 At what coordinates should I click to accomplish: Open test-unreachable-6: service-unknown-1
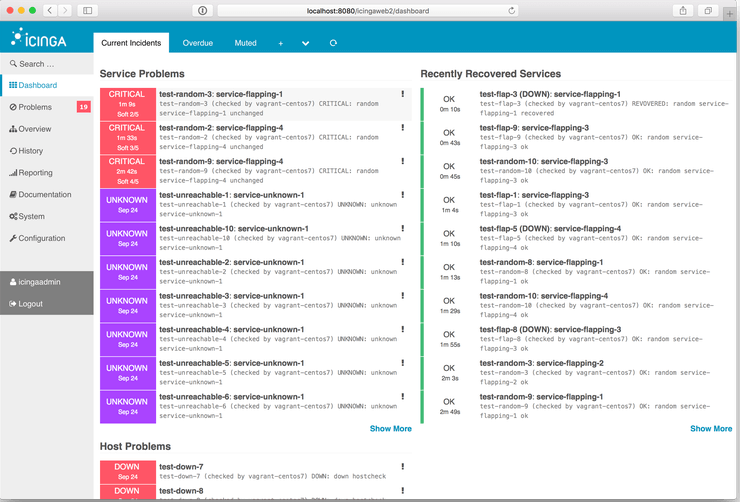pos(232,396)
